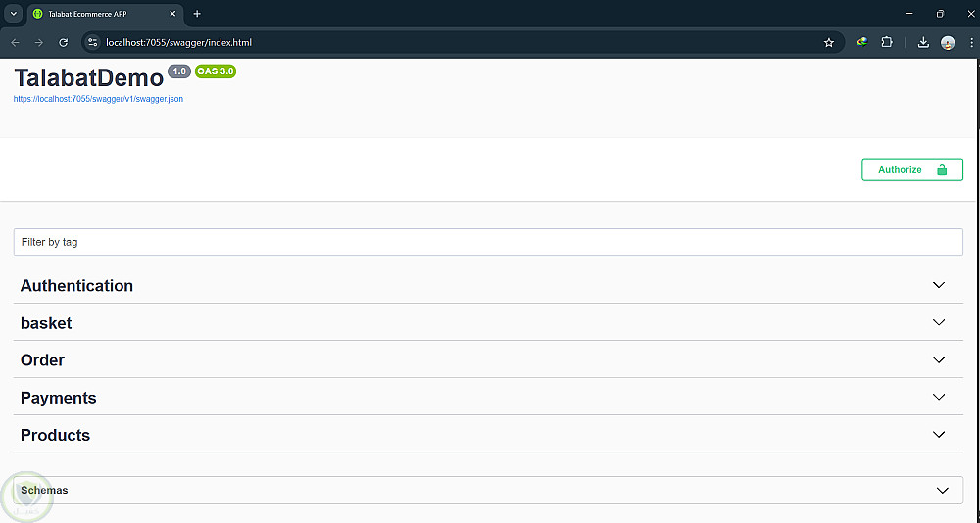Open the swagger.json link

click(98, 99)
